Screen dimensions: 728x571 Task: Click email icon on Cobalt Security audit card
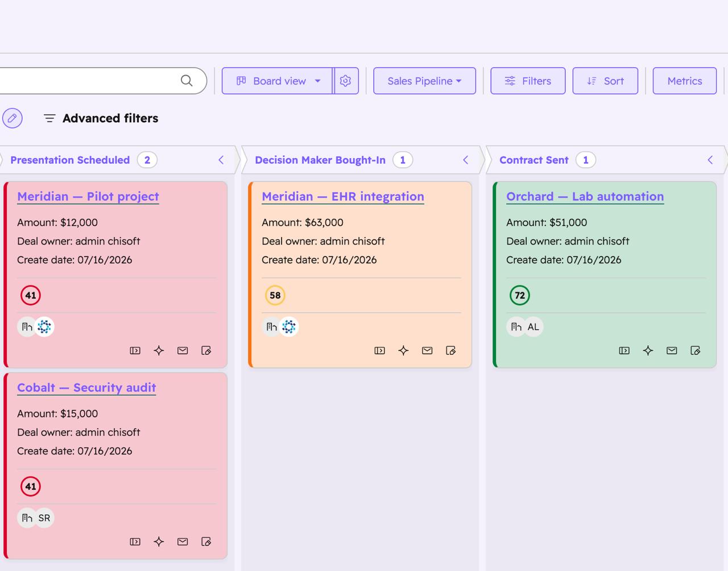point(183,541)
